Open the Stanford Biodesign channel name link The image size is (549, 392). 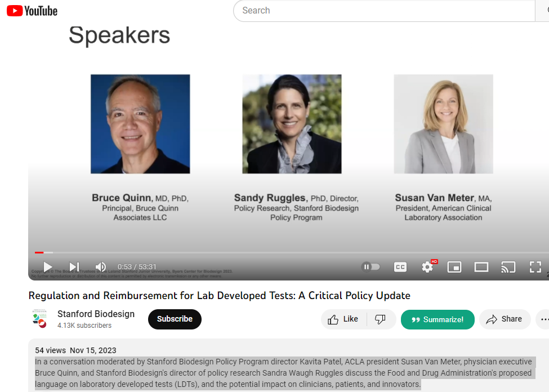[x=96, y=314]
